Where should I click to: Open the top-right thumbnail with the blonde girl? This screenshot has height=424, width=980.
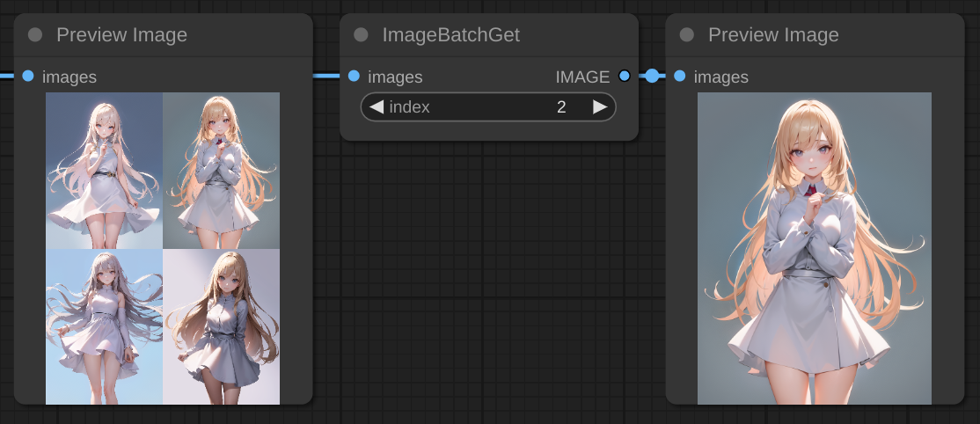pos(222,171)
